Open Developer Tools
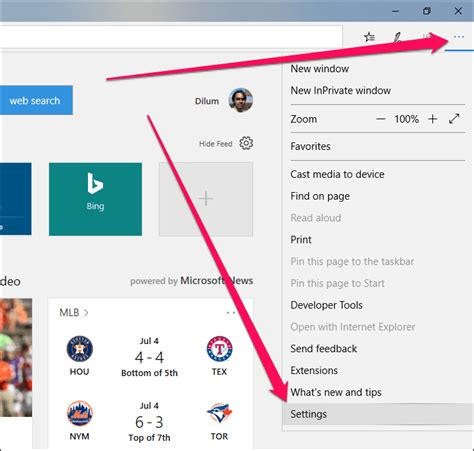The width and height of the screenshot is (474, 451). click(326, 305)
